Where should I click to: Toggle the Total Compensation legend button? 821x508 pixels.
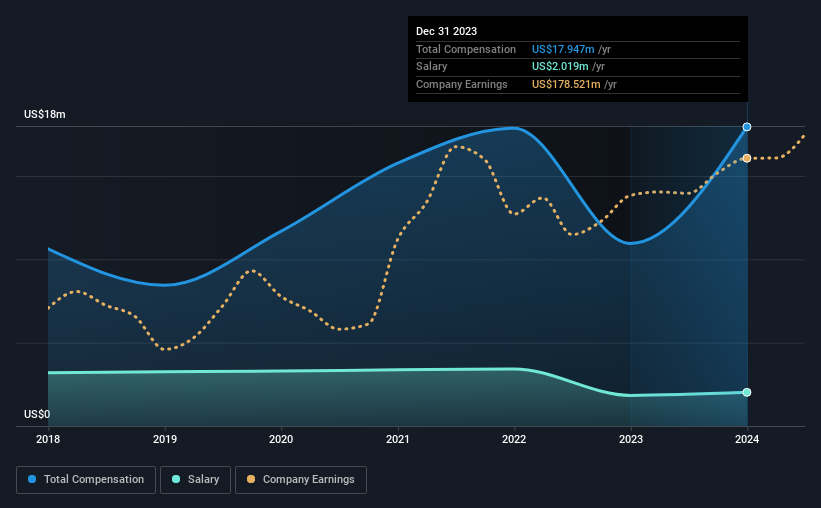coord(86,480)
